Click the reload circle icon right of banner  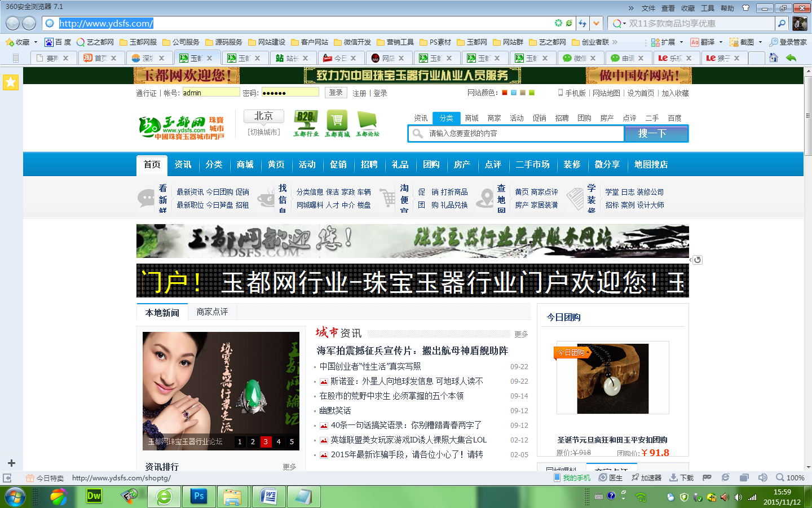[x=698, y=260]
